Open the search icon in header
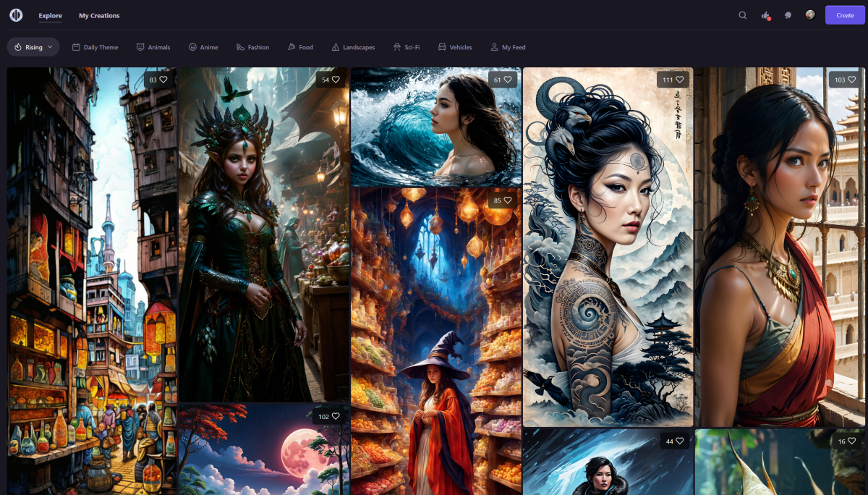 pos(742,15)
